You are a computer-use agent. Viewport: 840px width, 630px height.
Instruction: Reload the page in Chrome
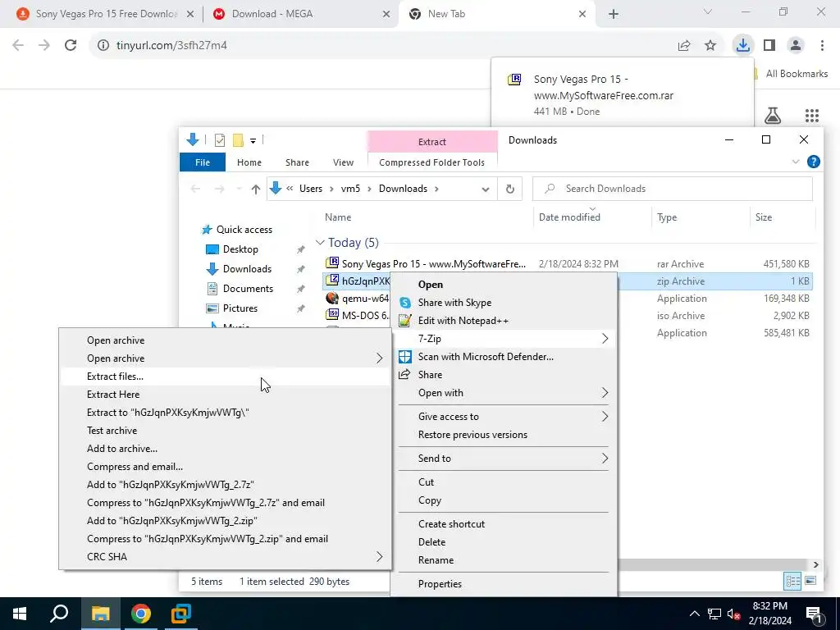(71, 45)
